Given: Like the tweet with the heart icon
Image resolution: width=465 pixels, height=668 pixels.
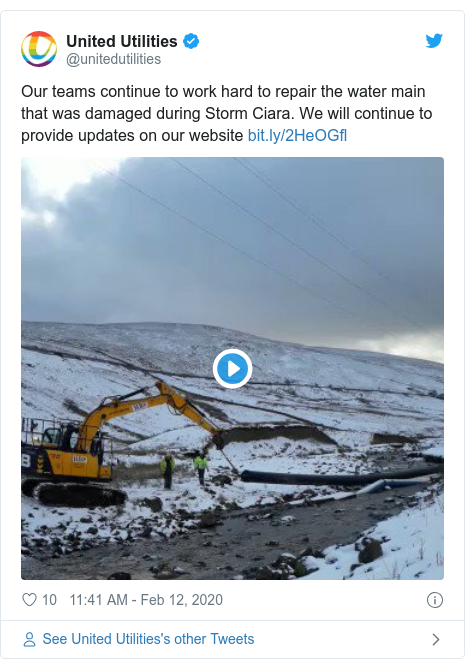Looking at the screenshot, I should pos(29,600).
